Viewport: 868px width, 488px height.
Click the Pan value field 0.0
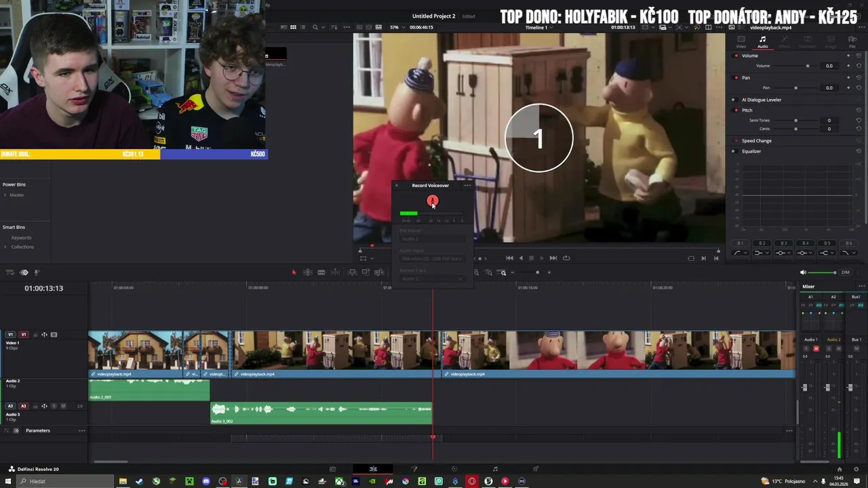[829, 87]
